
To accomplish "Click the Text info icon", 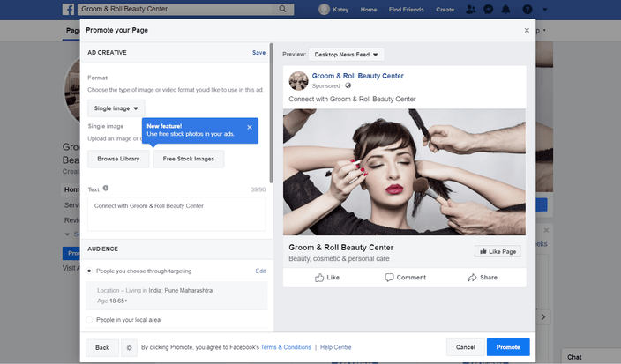I will click(106, 189).
